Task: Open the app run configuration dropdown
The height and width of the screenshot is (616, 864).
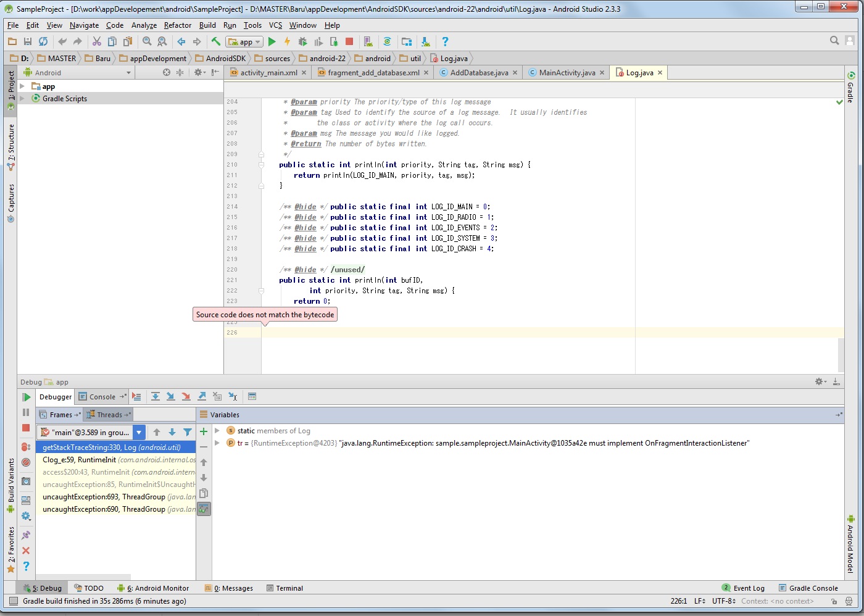Action: (245, 42)
